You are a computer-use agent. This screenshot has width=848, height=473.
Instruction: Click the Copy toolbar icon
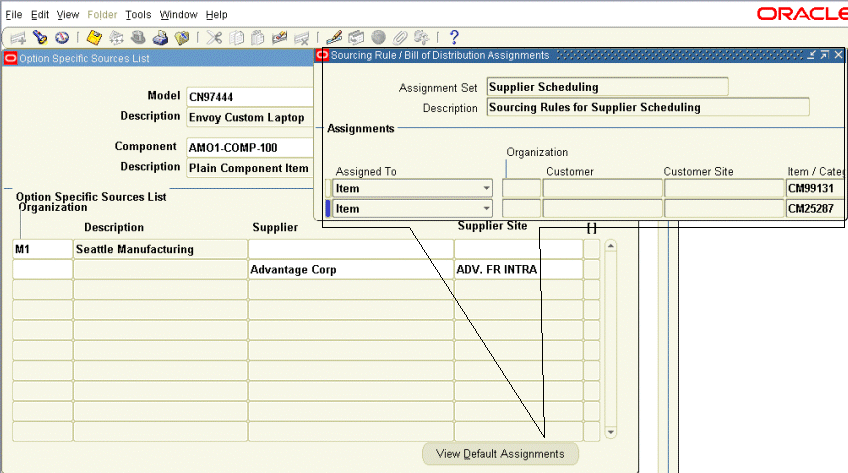click(236, 37)
